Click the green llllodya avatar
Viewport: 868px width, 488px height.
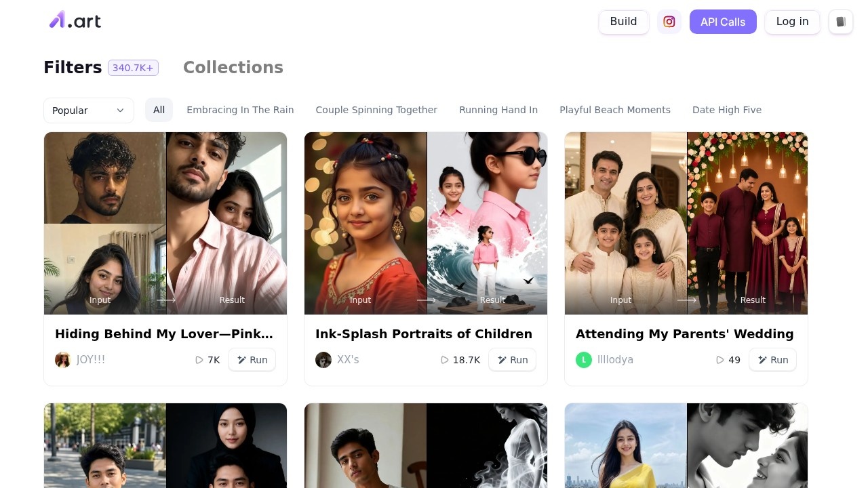tap(584, 360)
